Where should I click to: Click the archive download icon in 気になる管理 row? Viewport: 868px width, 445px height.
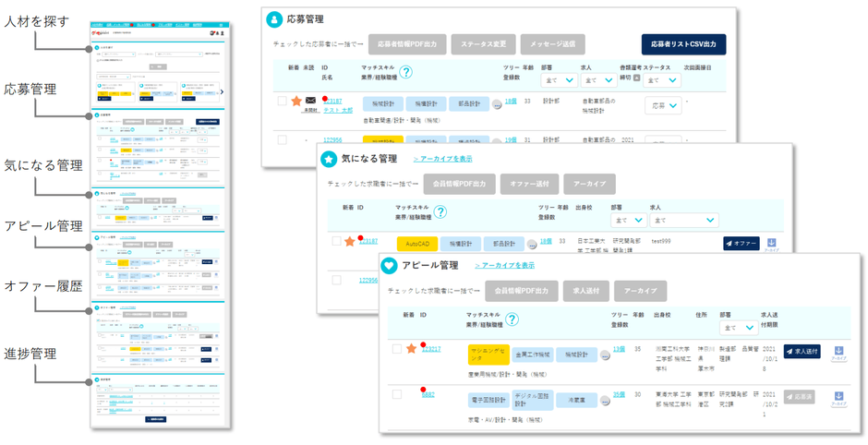point(773,243)
